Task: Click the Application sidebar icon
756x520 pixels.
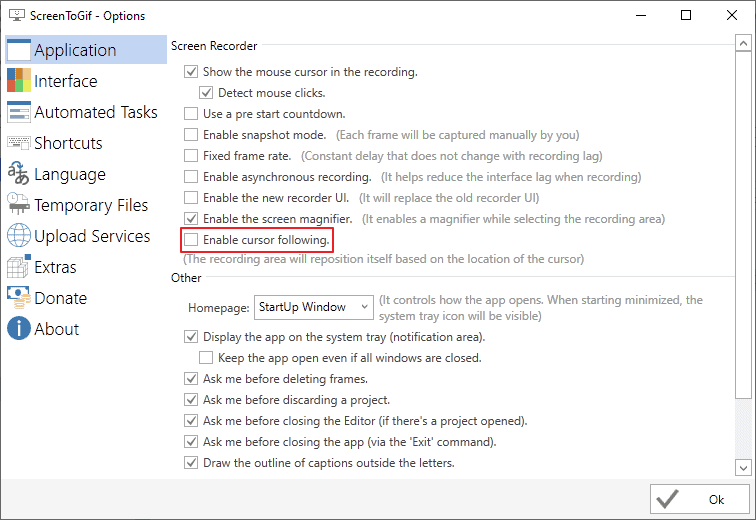Action: click(19, 50)
